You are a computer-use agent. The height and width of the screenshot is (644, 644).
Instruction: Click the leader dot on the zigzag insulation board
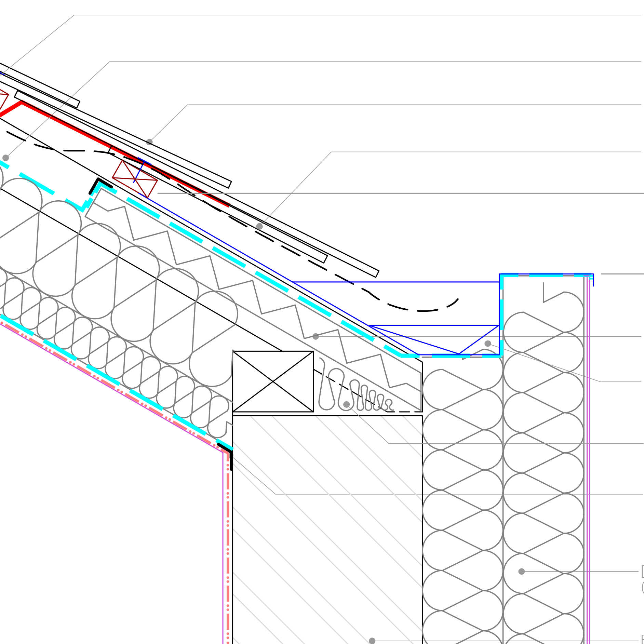point(316,336)
